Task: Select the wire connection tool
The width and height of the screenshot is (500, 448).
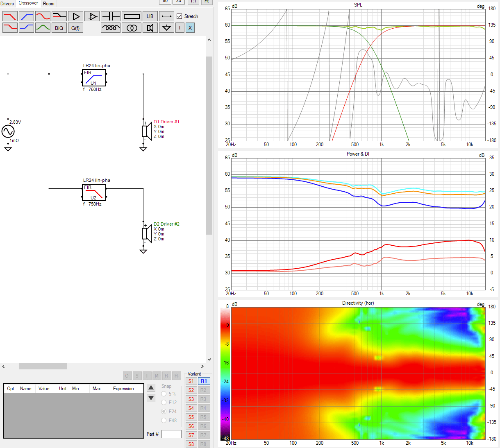Action: 166,16
